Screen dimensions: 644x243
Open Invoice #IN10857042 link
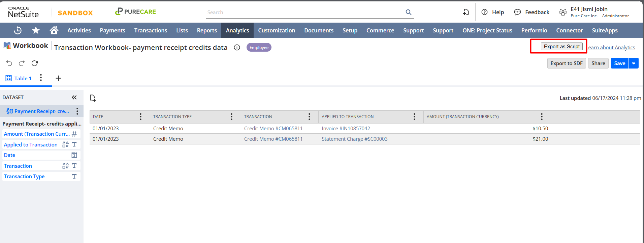click(x=346, y=129)
